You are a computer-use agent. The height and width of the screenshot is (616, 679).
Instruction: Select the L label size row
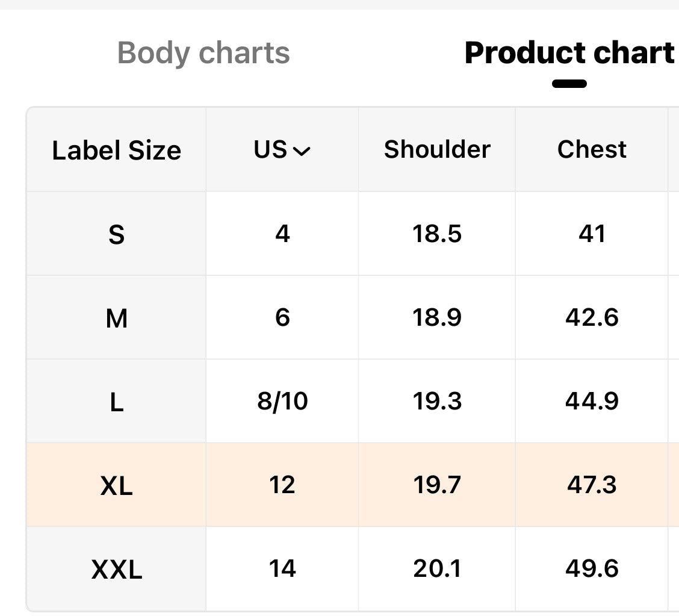(116, 401)
